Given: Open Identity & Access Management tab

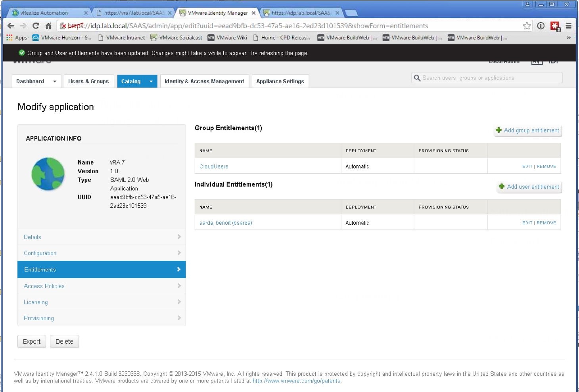Looking at the screenshot, I should point(204,81).
